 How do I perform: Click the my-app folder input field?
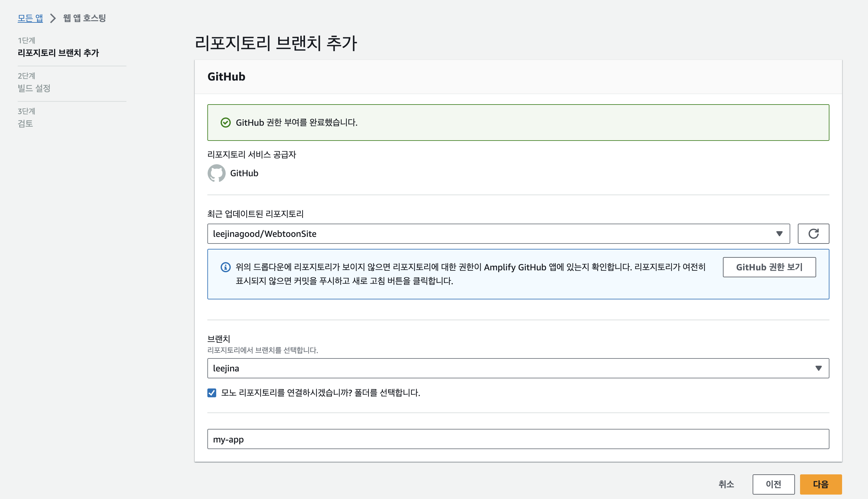518,439
